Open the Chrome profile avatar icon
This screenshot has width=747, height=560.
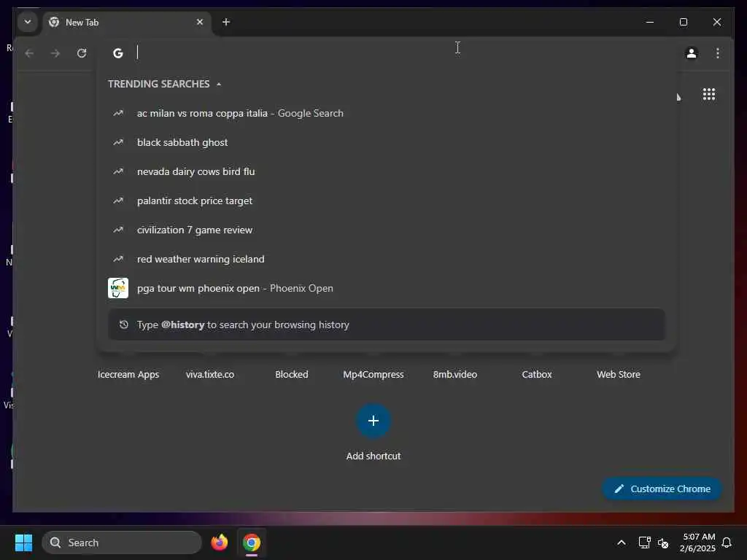(692, 53)
